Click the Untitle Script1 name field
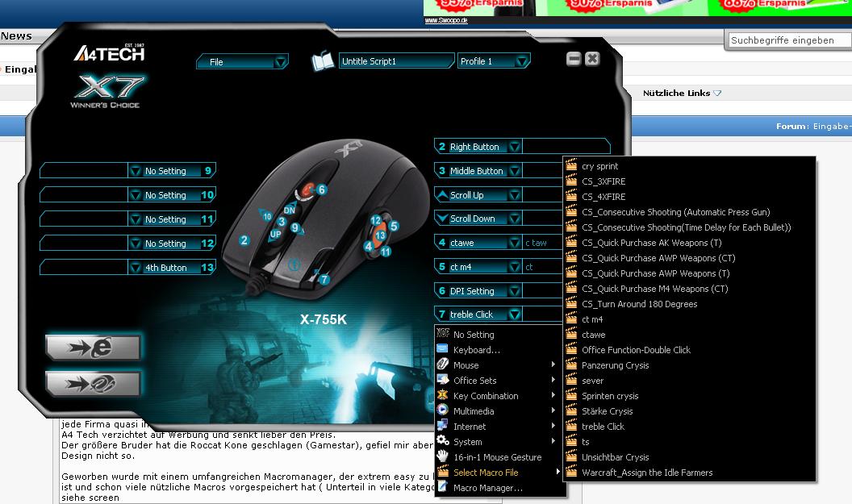This screenshot has width=852, height=504. pos(396,61)
